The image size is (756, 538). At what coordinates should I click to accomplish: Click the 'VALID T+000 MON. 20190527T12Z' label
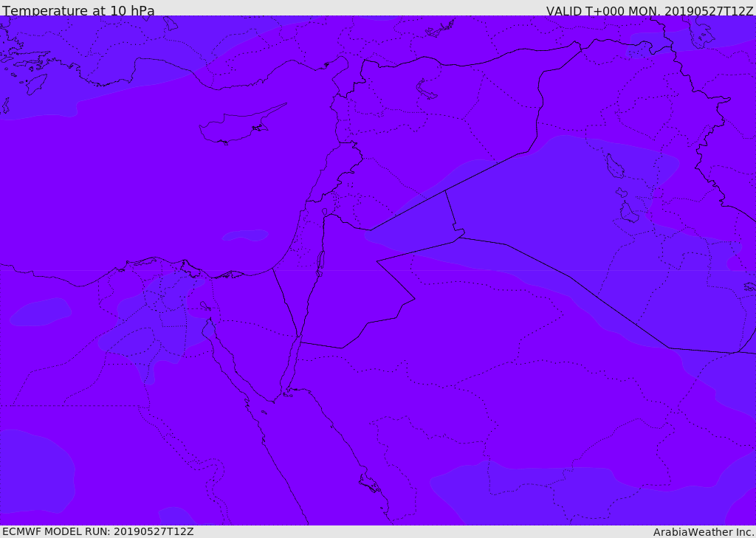coord(650,11)
